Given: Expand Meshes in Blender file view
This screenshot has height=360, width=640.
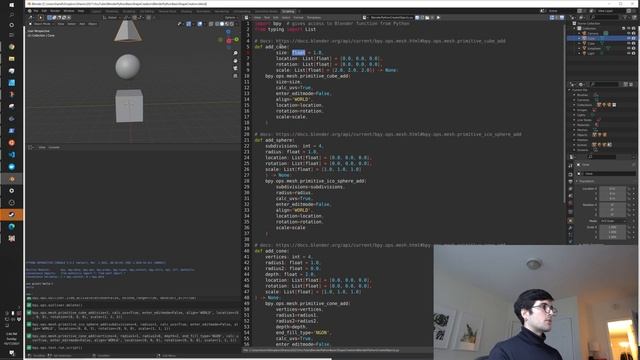Looking at the screenshot, I should coord(574,130).
